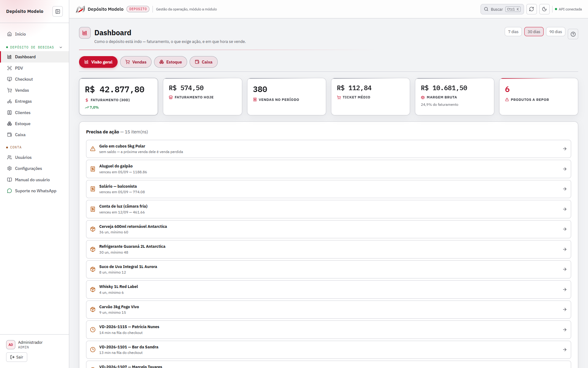Toggle dark mode moon icon

pos(545,9)
